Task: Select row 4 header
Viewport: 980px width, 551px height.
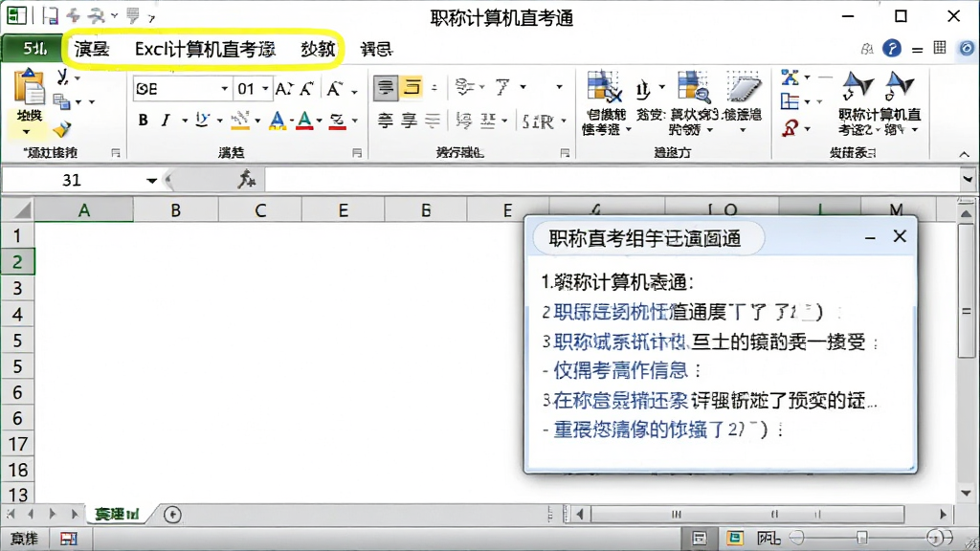Action: pyautogui.click(x=17, y=314)
